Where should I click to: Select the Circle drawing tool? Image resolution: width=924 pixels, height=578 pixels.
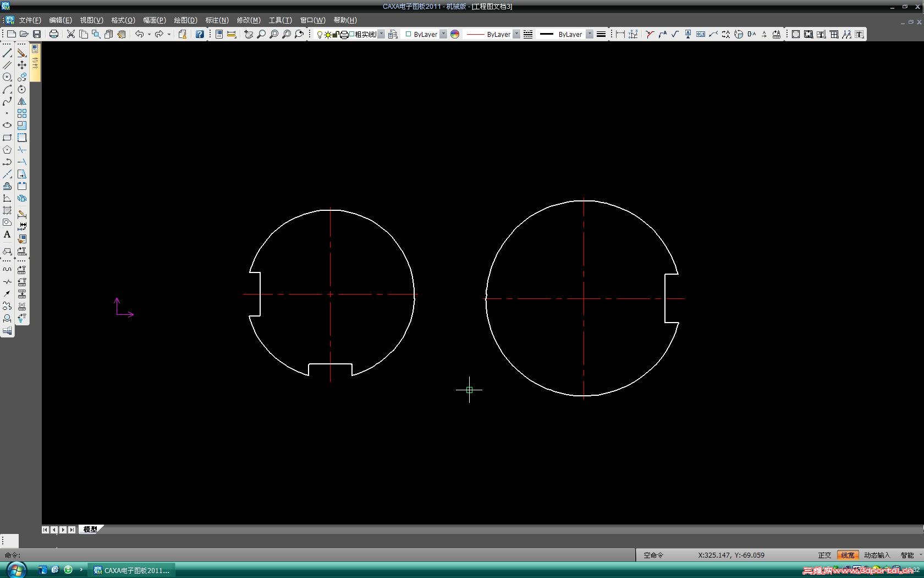click(x=7, y=77)
